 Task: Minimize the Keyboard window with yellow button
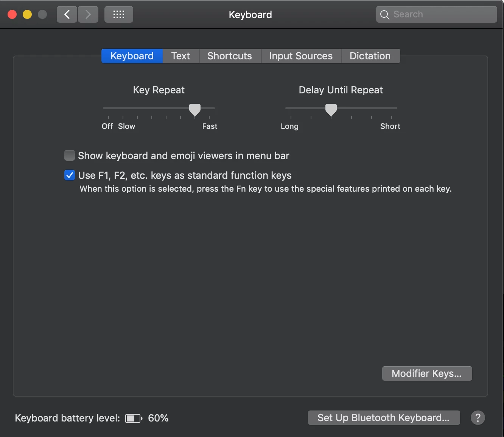point(27,14)
